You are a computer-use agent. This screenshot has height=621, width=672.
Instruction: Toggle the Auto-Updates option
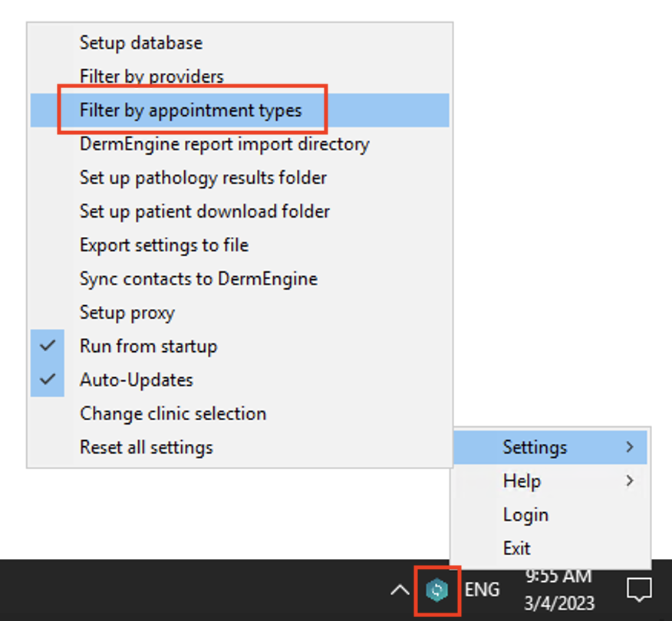click(136, 379)
